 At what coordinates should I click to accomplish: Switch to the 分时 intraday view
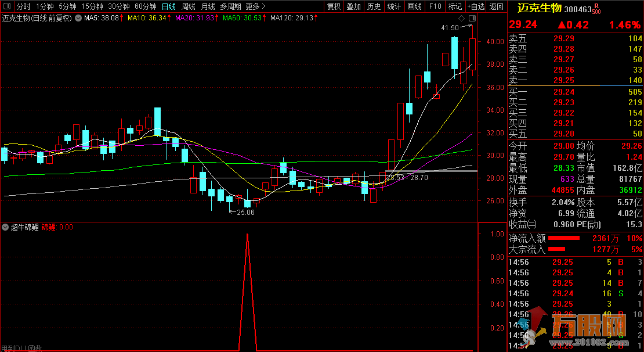(23, 6)
